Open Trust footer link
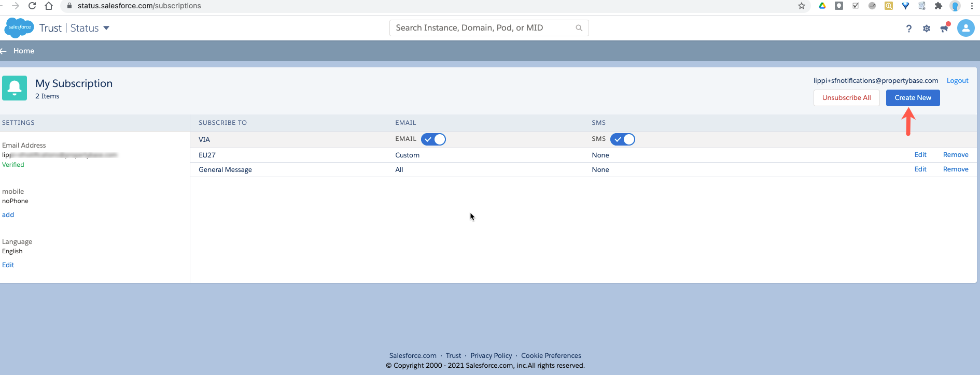The image size is (980, 375). point(453,356)
